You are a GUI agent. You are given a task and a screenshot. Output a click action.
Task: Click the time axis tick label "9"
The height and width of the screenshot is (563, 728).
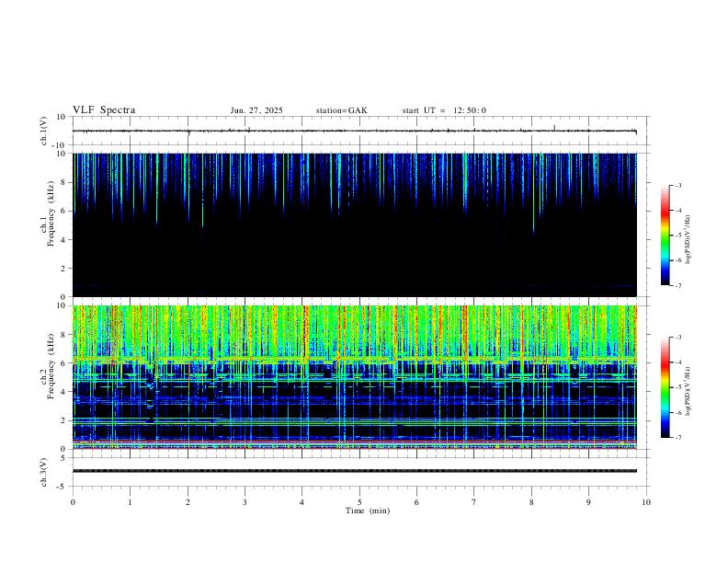(588, 502)
